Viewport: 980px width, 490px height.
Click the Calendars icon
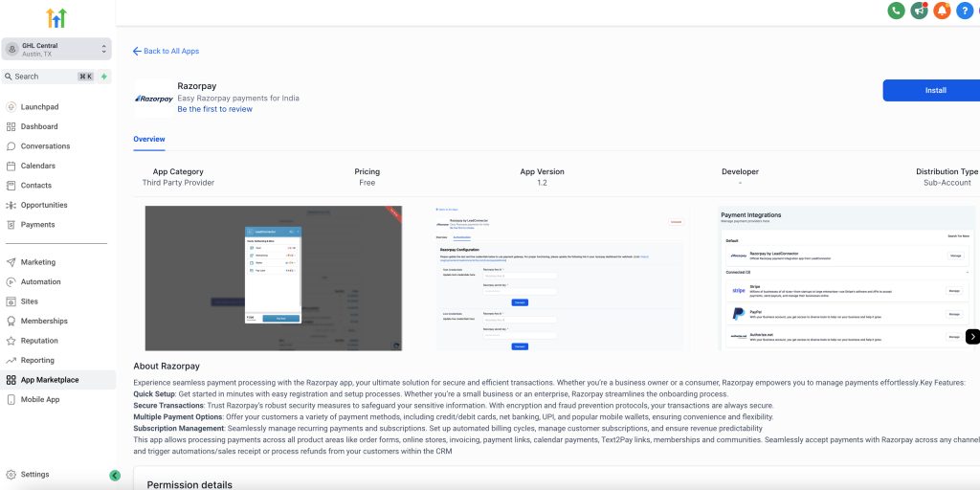(11, 166)
